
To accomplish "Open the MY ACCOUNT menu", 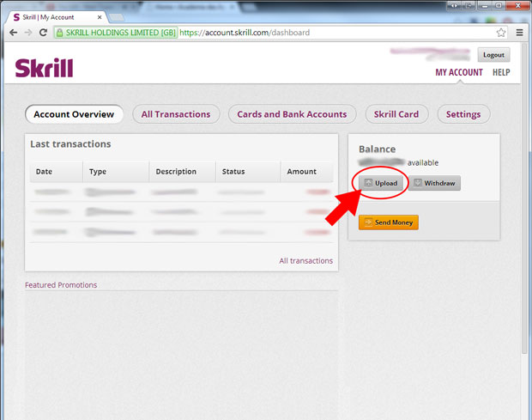I will (459, 72).
